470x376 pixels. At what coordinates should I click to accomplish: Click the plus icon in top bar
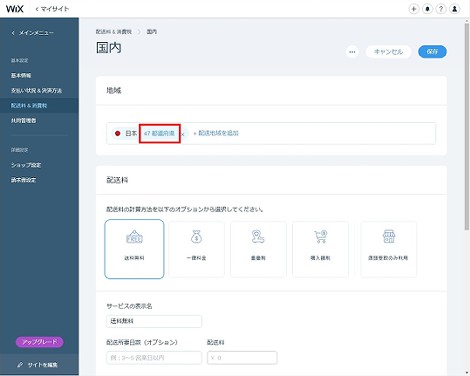pos(414,9)
